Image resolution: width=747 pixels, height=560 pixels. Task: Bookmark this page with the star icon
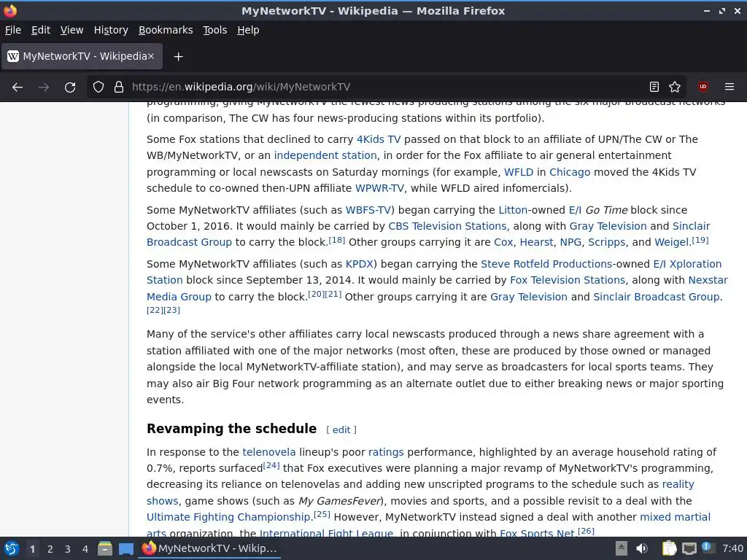click(675, 87)
